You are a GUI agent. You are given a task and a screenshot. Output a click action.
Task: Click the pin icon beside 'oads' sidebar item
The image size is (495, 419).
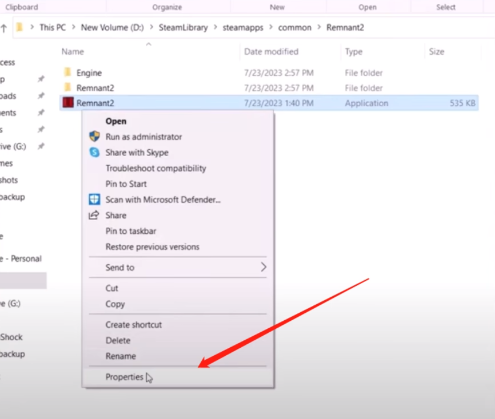click(x=41, y=96)
